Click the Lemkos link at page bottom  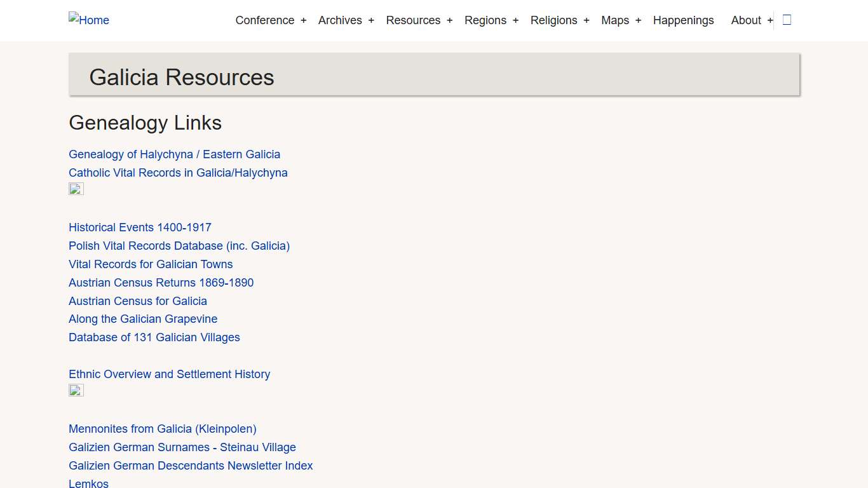[88, 483]
